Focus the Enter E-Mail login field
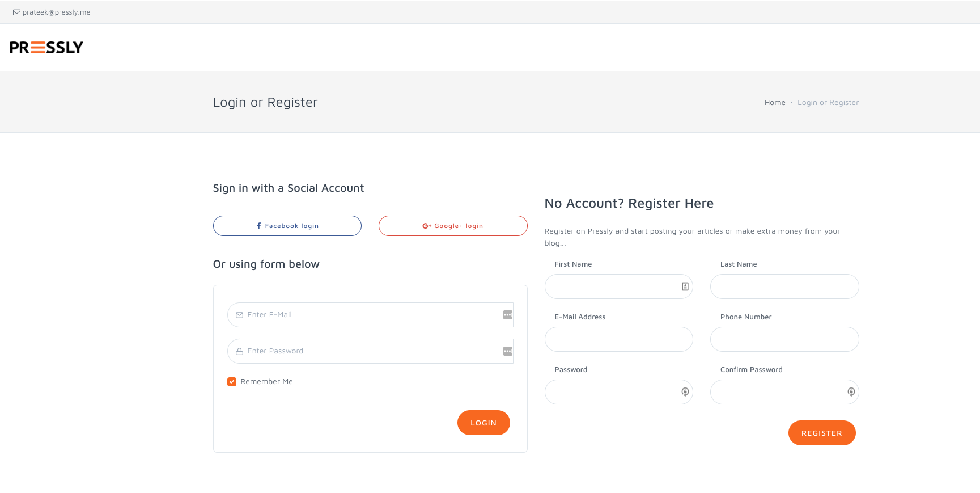Viewport: 980px width, 493px height. point(368,315)
